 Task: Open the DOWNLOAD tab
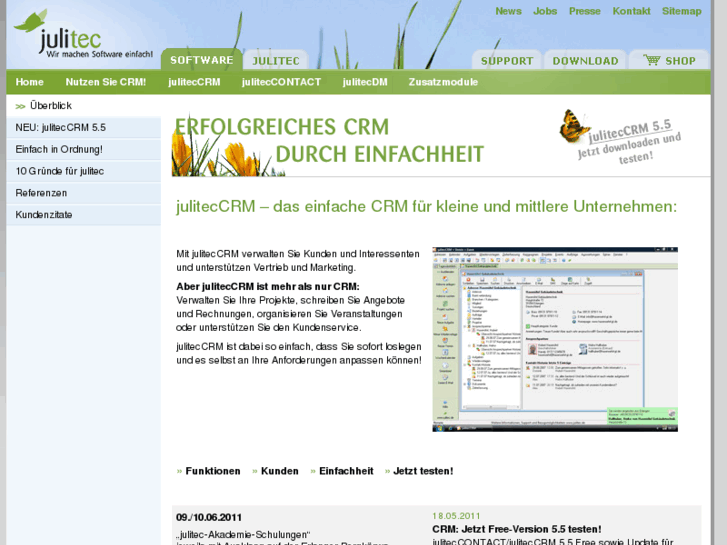coord(585,60)
